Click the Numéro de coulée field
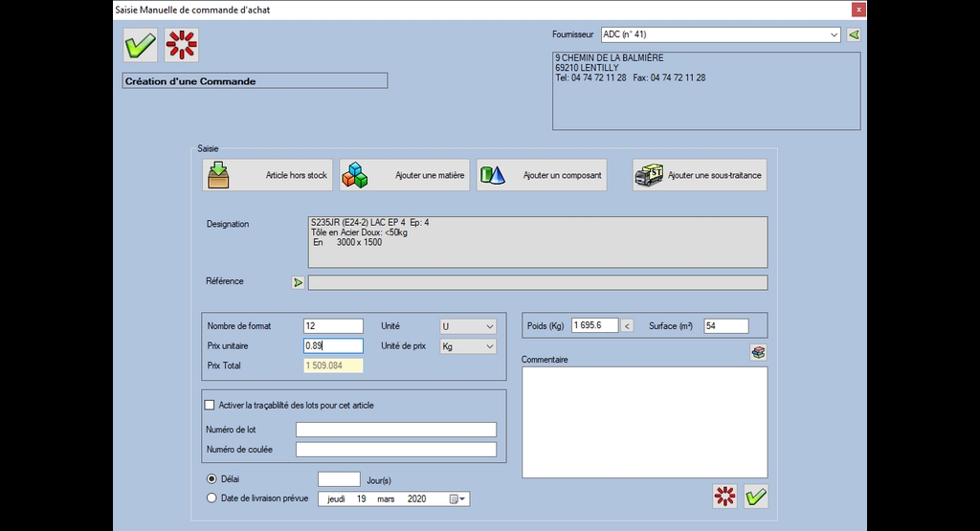The height and width of the screenshot is (531, 980). [396, 449]
